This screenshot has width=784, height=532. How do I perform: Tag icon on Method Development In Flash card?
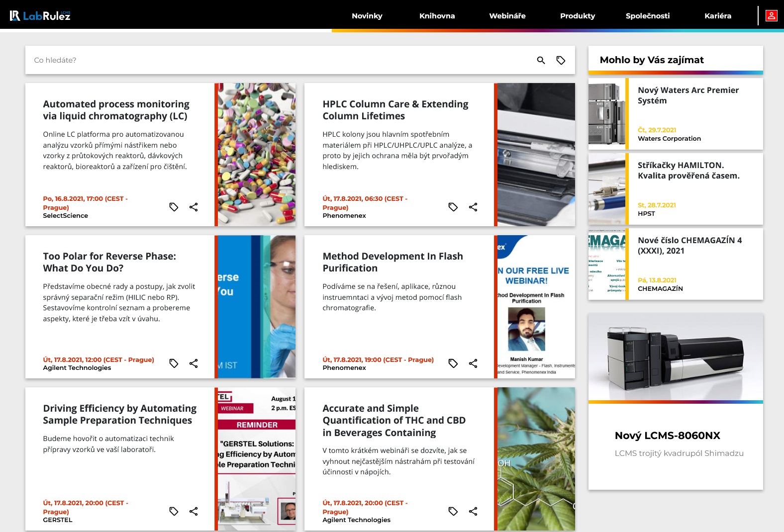tap(453, 363)
